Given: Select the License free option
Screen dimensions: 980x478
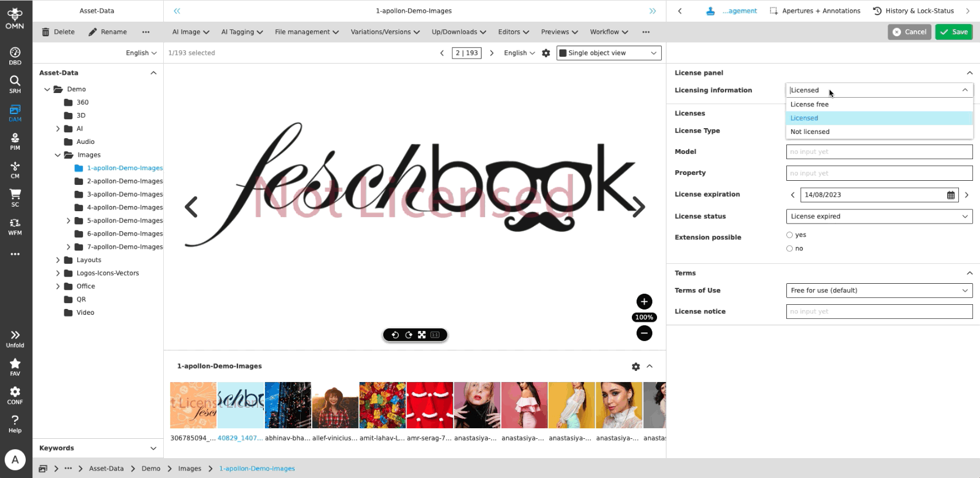Looking at the screenshot, I should click(879, 105).
